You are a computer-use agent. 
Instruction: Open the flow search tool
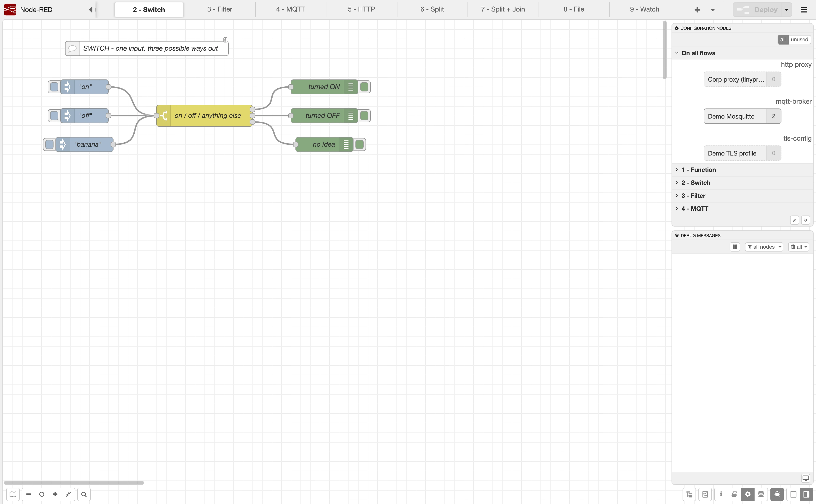(x=84, y=494)
